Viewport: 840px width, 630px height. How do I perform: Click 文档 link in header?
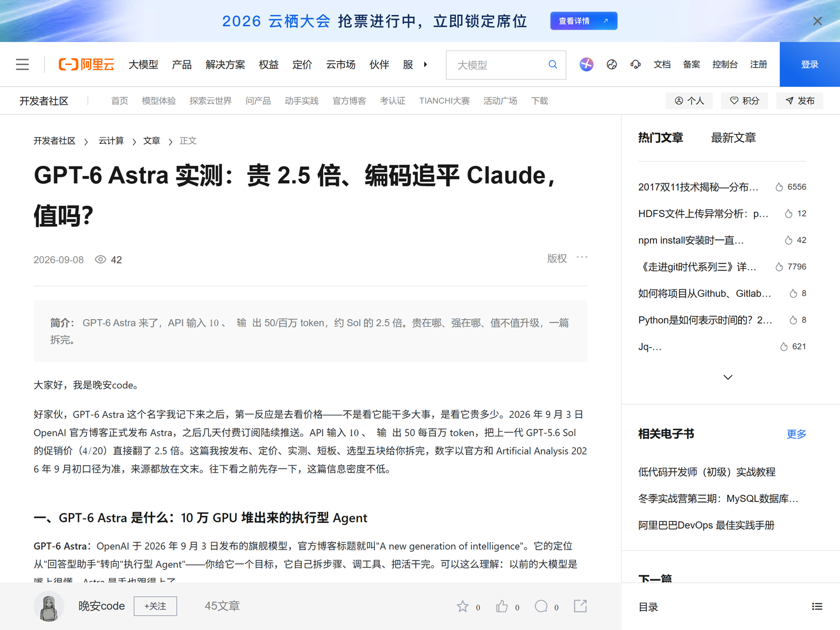(x=662, y=65)
